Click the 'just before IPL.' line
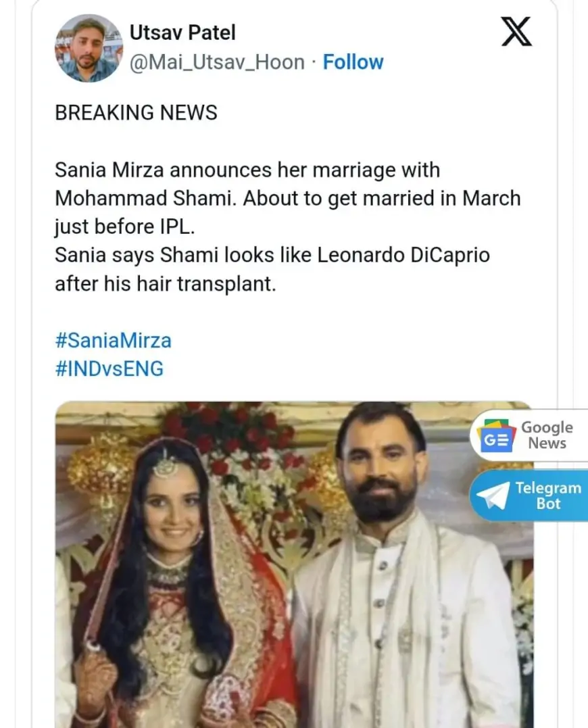 click(124, 227)
